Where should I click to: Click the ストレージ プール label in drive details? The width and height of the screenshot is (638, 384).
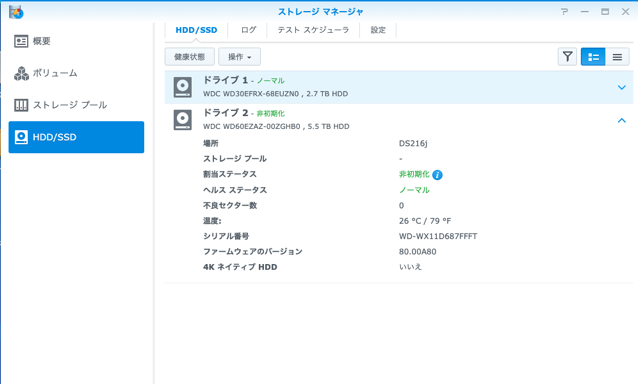(x=235, y=159)
